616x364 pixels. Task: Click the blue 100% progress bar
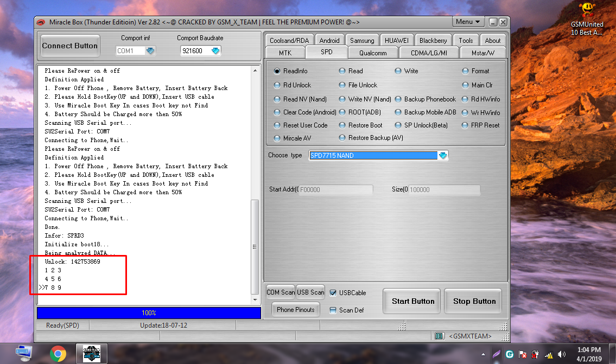(149, 313)
